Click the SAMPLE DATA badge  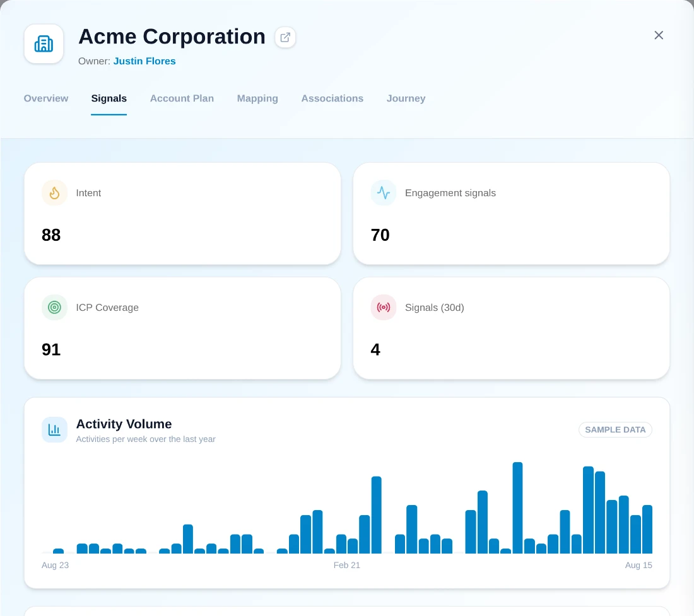(x=615, y=430)
